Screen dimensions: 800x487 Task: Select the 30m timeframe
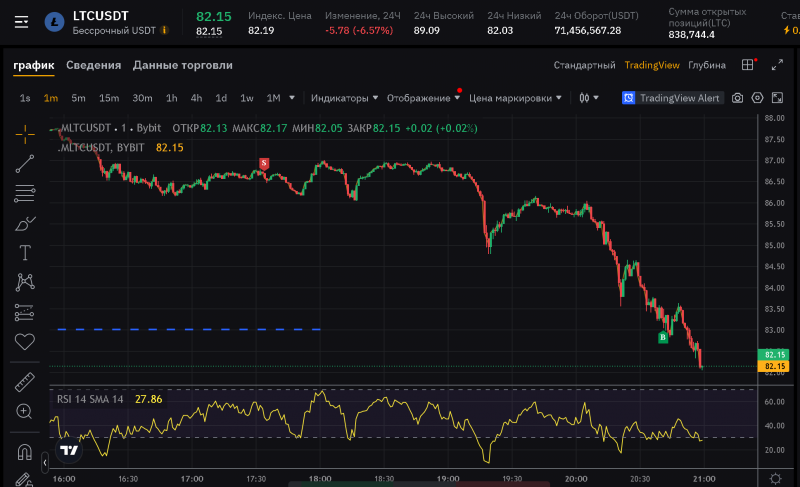pos(142,98)
